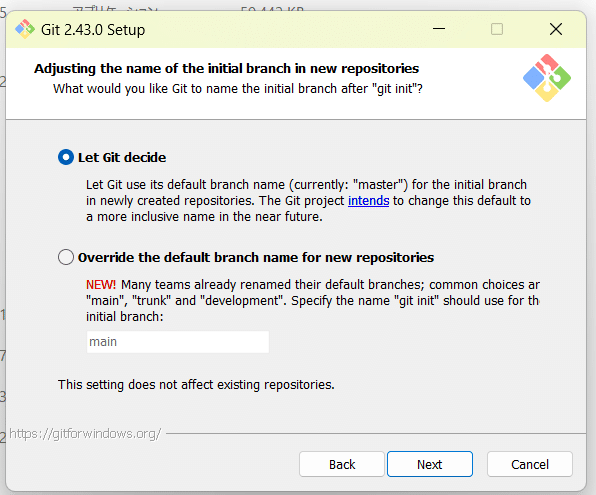
Task: Select the "Let Git decide" radio button
Action: [66, 157]
